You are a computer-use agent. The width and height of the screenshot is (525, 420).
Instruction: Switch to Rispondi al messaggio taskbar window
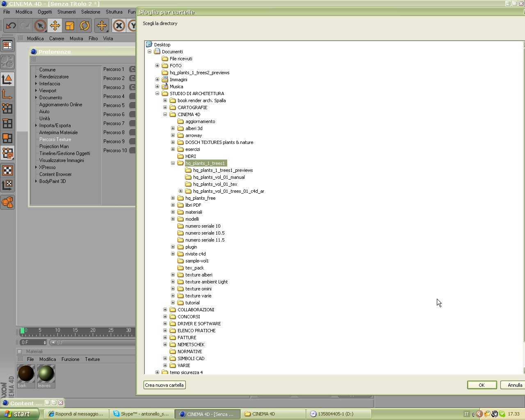click(77, 414)
